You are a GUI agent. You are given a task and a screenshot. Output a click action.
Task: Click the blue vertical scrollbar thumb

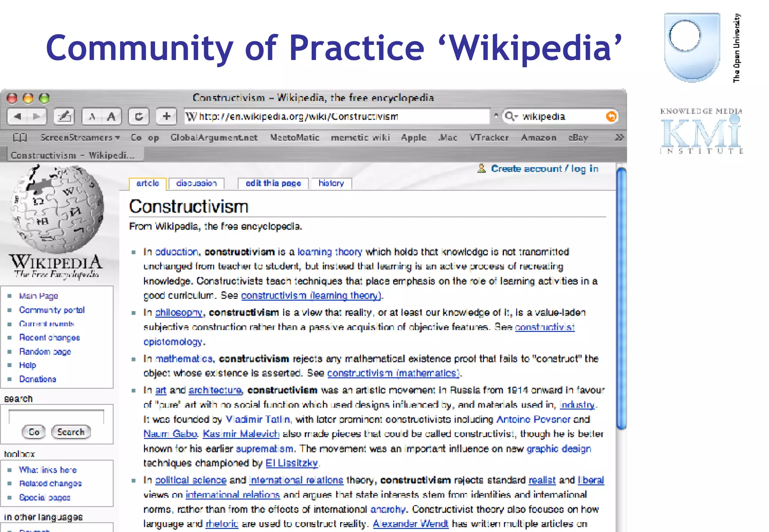tap(621, 298)
